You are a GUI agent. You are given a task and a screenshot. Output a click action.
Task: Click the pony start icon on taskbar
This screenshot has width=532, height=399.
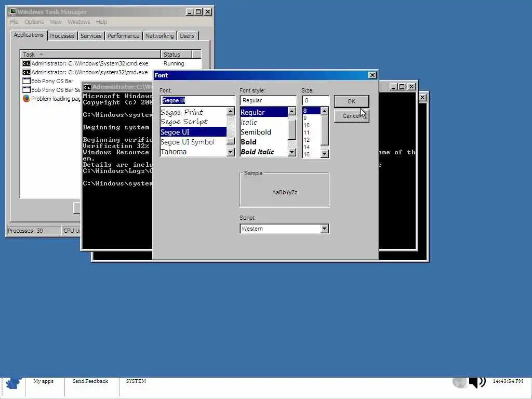pos(13,383)
